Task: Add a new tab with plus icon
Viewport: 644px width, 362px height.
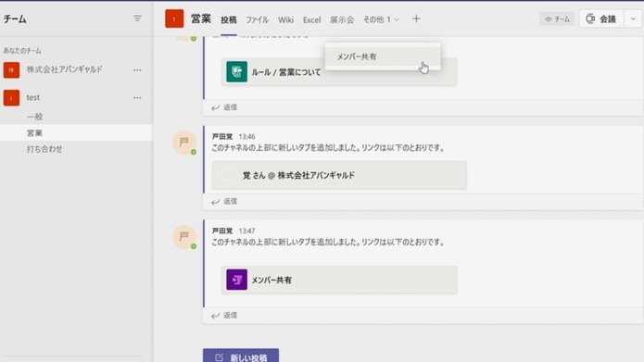Action: 416,19
